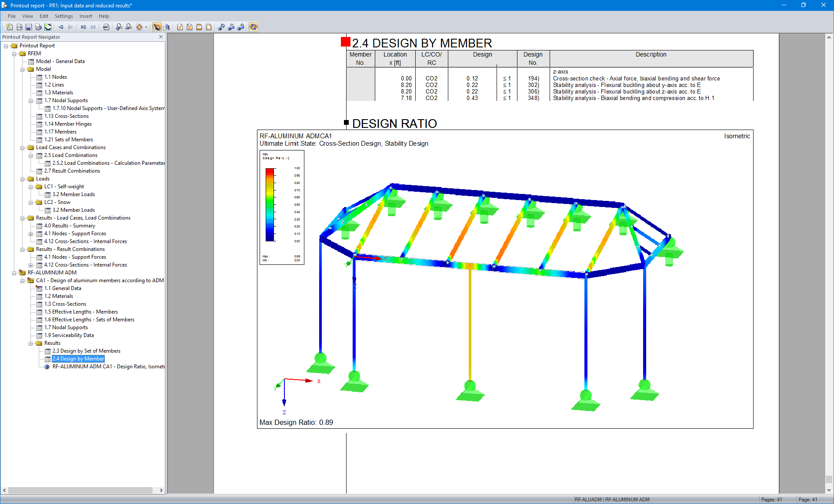This screenshot has height=504, width=834.
Task: Jump to the first page icon
Action: click(83, 27)
